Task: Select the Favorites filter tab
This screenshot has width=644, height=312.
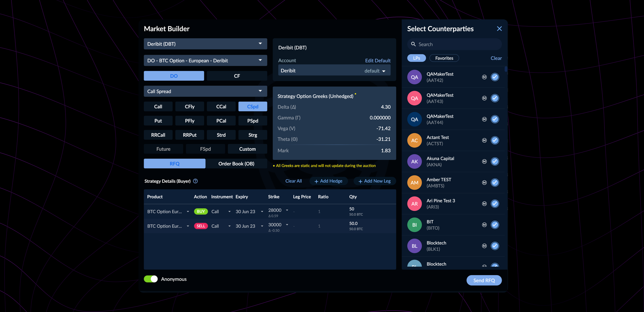Action: (444, 58)
